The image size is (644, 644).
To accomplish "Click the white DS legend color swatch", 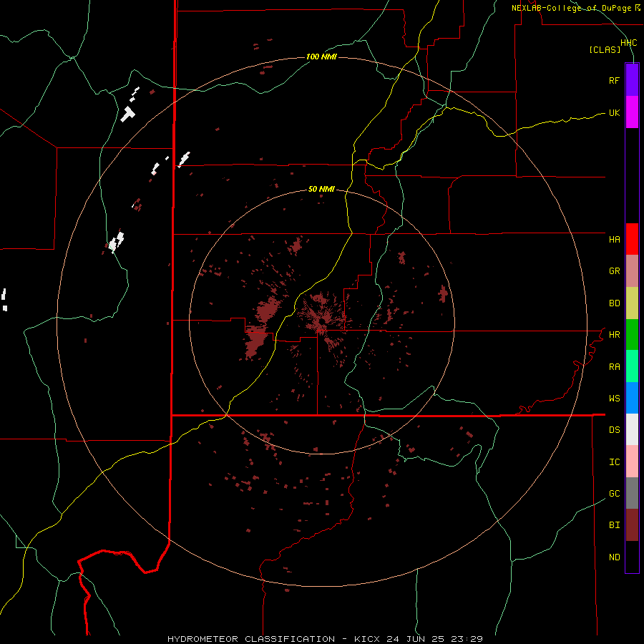I will [x=632, y=429].
